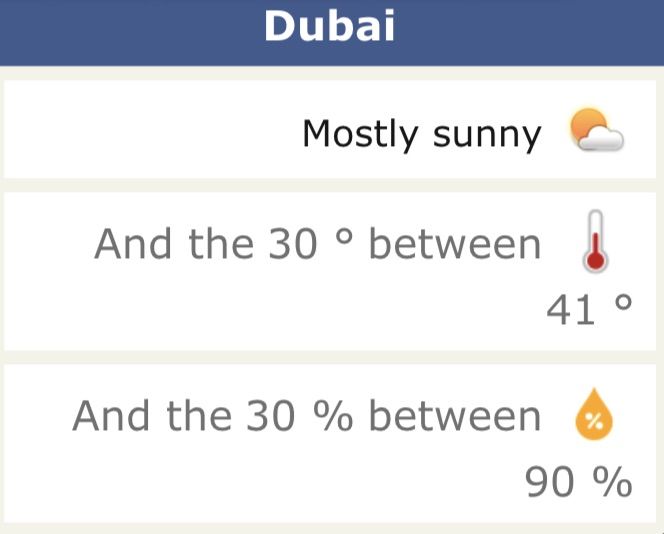The width and height of the screenshot is (664, 534).
Task: Open the temperature range row
Action: point(330,271)
